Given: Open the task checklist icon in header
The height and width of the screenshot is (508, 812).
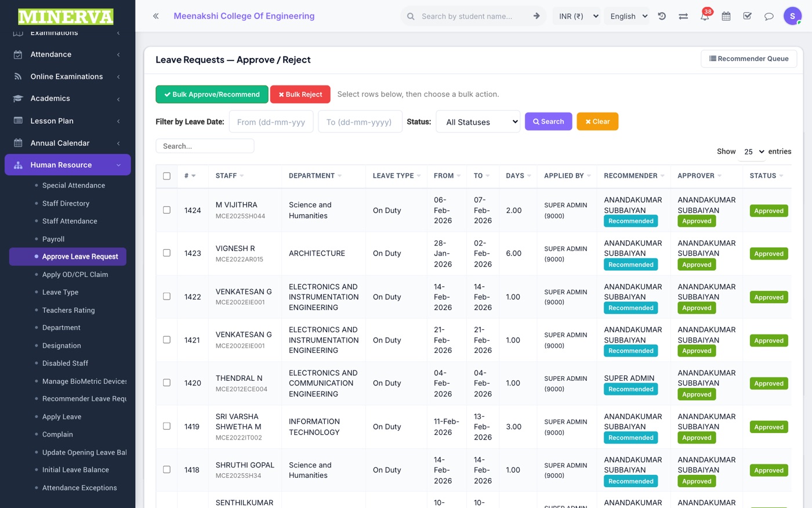Looking at the screenshot, I should click(748, 16).
